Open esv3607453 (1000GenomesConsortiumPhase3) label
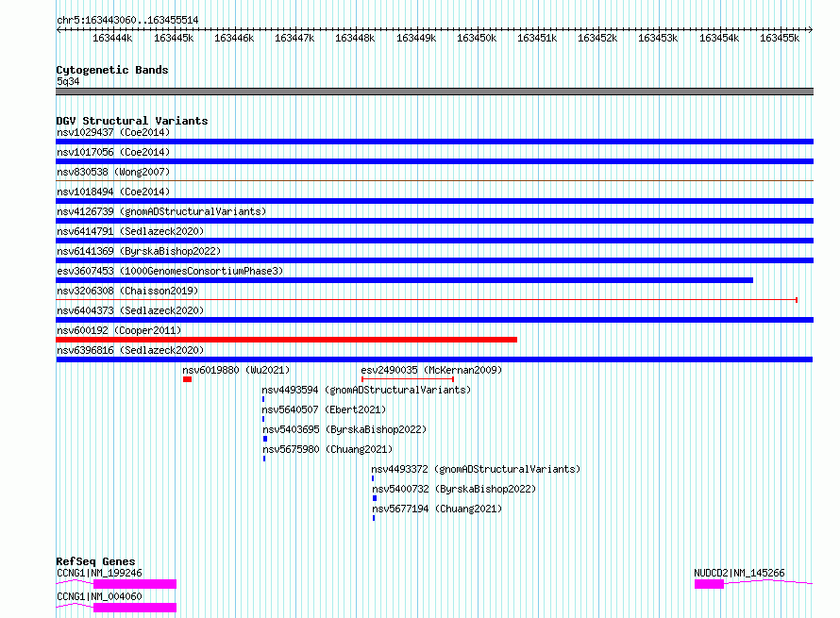Viewport: 840px width, 618px height. pos(170,271)
